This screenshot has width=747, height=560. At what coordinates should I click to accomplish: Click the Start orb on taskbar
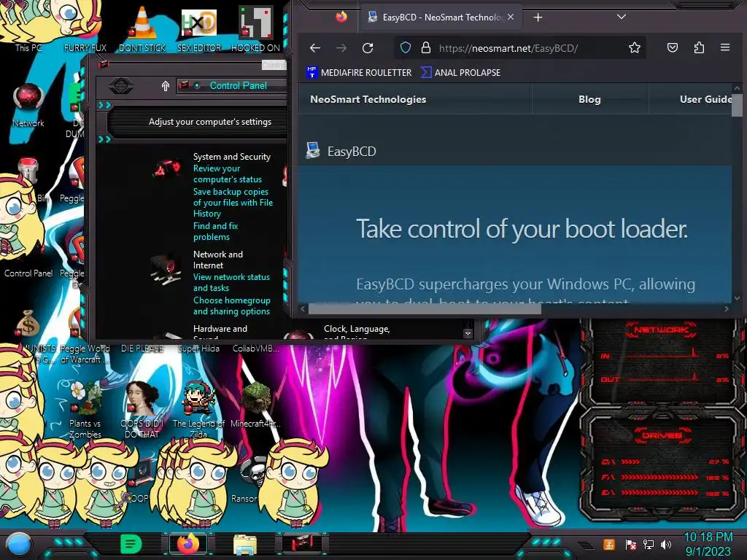coord(19,544)
